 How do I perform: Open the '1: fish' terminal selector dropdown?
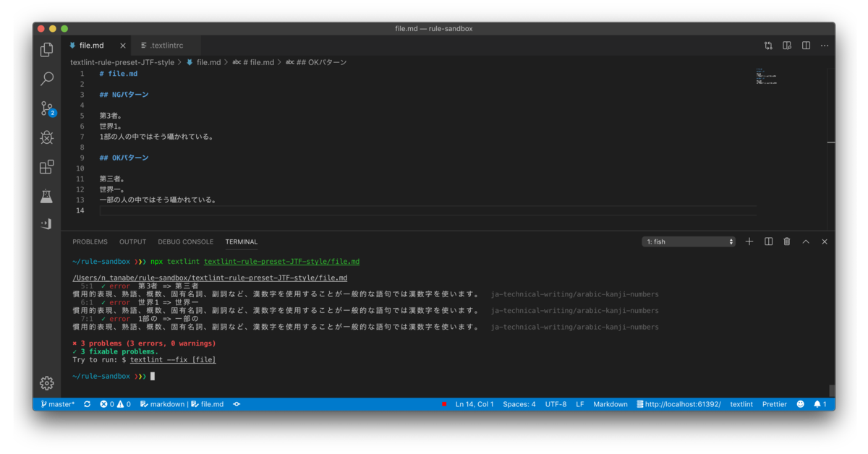pyautogui.click(x=689, y=241)
